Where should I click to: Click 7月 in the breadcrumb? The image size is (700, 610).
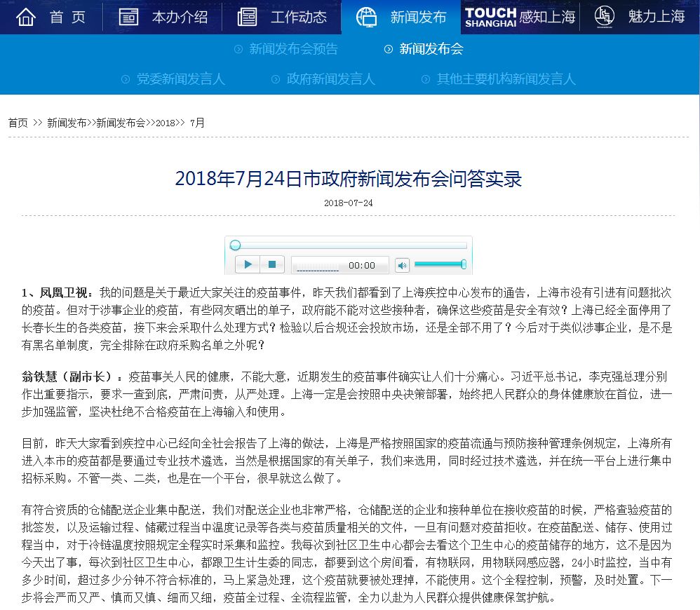click(x=197, y=123)
